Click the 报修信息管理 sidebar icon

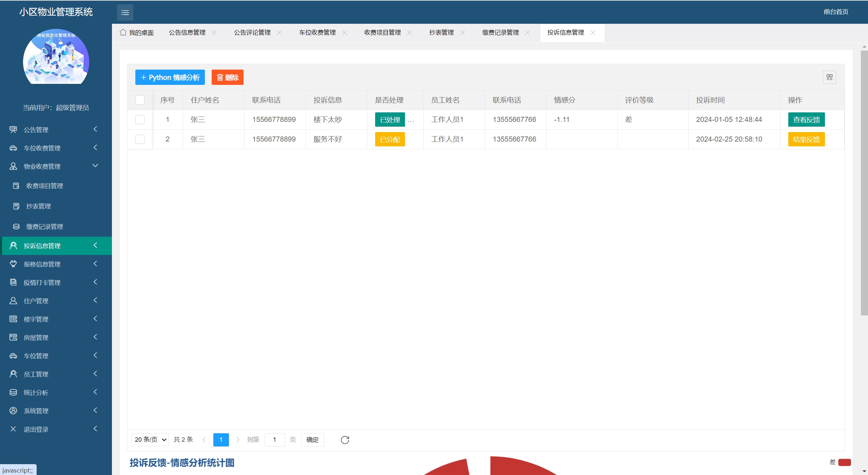[x=13, y=264]
